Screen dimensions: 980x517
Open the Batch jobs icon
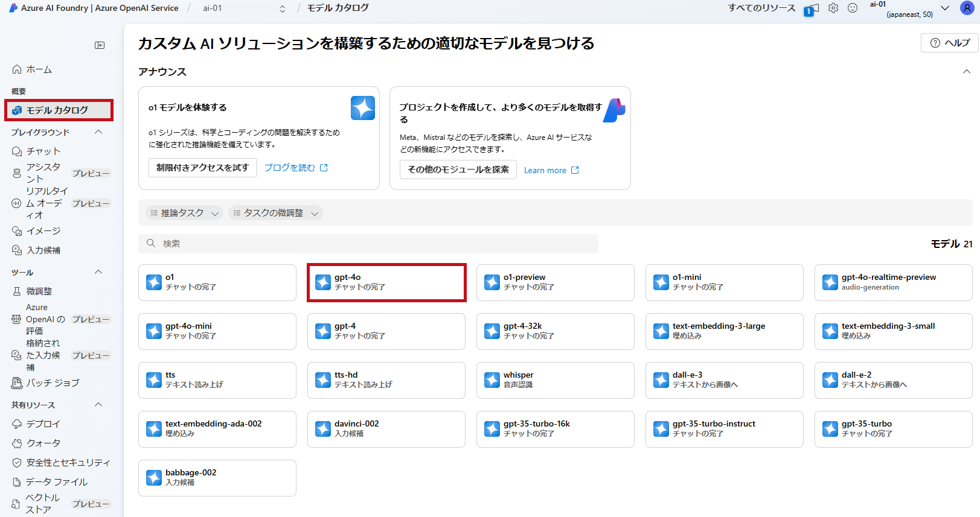17,383
